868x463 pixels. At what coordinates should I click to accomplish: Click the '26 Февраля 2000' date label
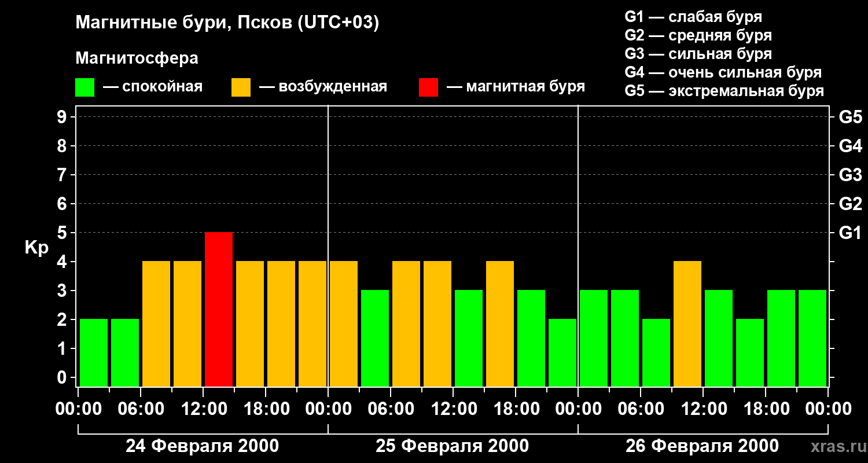[x=703, y=446]
